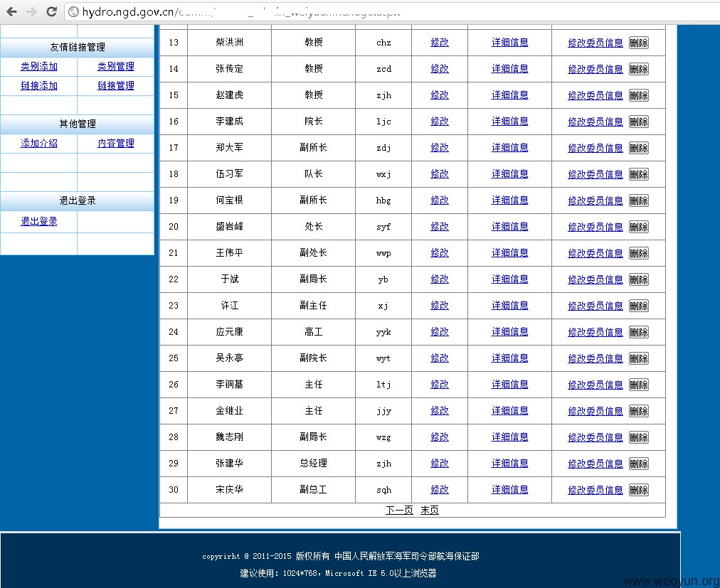The height and width of the screenshot is (588, 720).
Task: Click 修改 link for row 21 王伟平
Action: [440, 252]
